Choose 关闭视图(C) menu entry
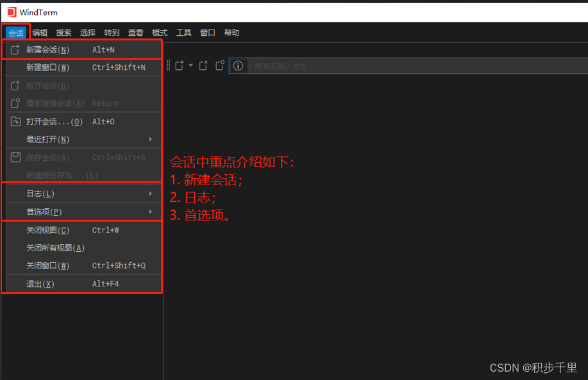 point(83,230)
